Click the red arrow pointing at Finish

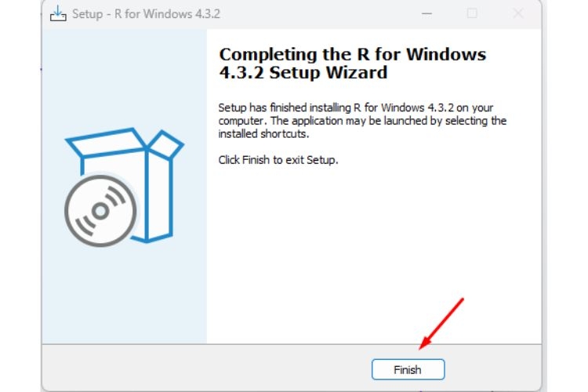tap(441, 324)
